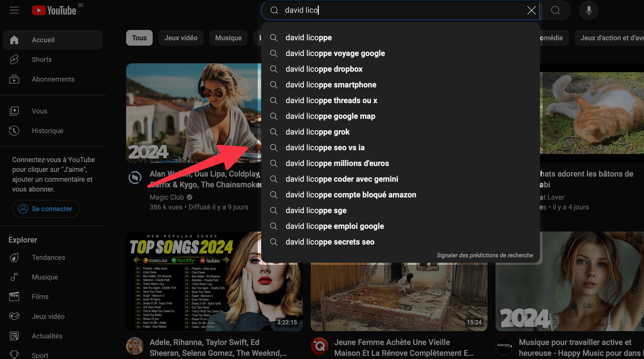Click the YouTube logo
The height and width of the screenshot is (359, 644).
point(54,10)
